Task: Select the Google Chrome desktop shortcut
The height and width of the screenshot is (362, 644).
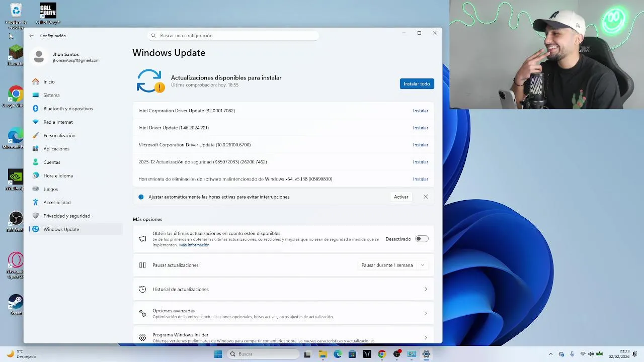Action: (x=15, y=97)
